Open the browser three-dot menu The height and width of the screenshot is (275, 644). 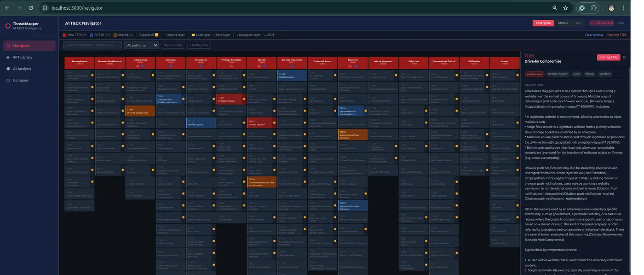tap(624, 8)
